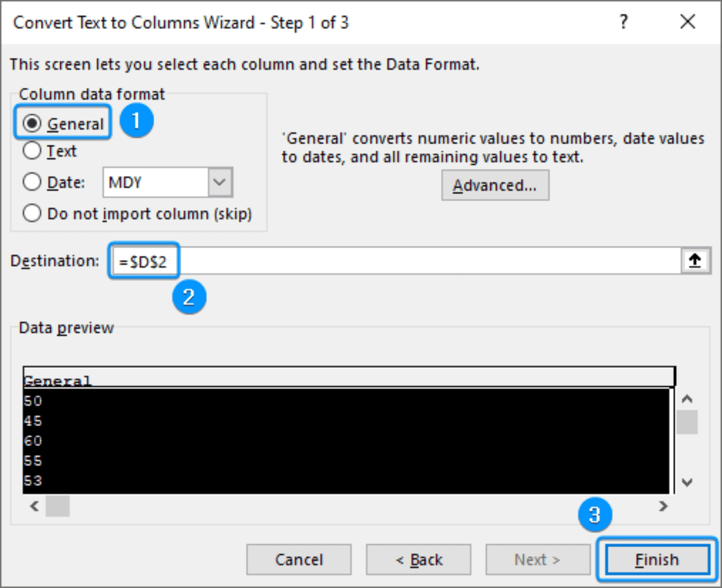Select the General radio button
This screenshot has height=588, width=722.
[x=32, y=123]
